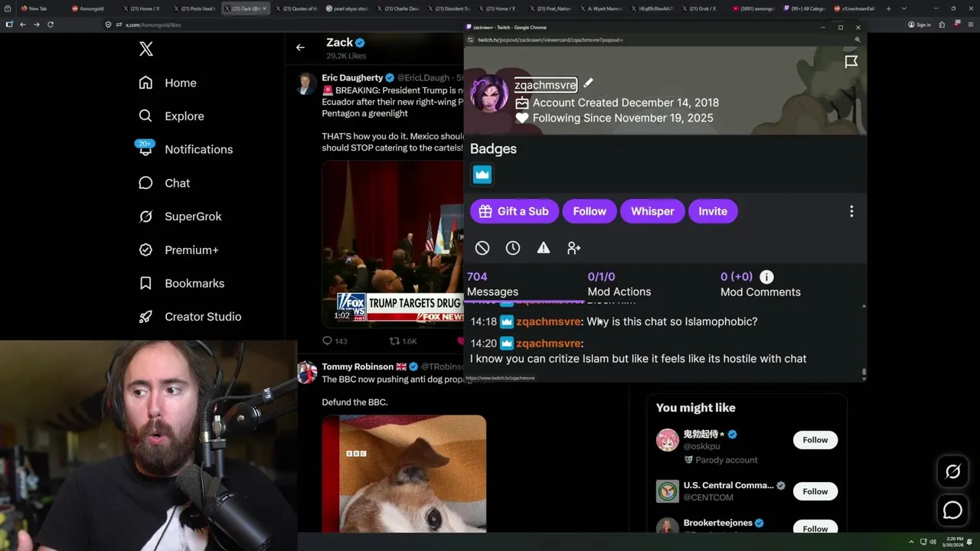The image size is (980, 551).
Task: Click the browser back arrow
Action: 23,24
